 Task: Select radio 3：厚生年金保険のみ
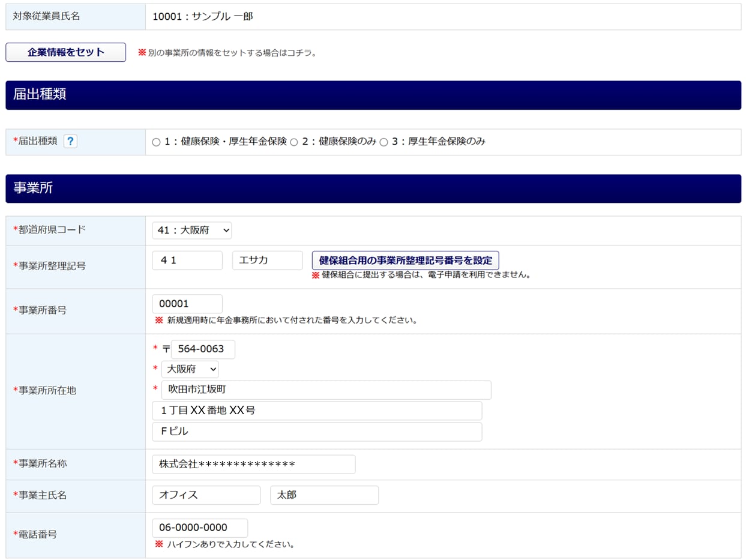click(384, 142)
